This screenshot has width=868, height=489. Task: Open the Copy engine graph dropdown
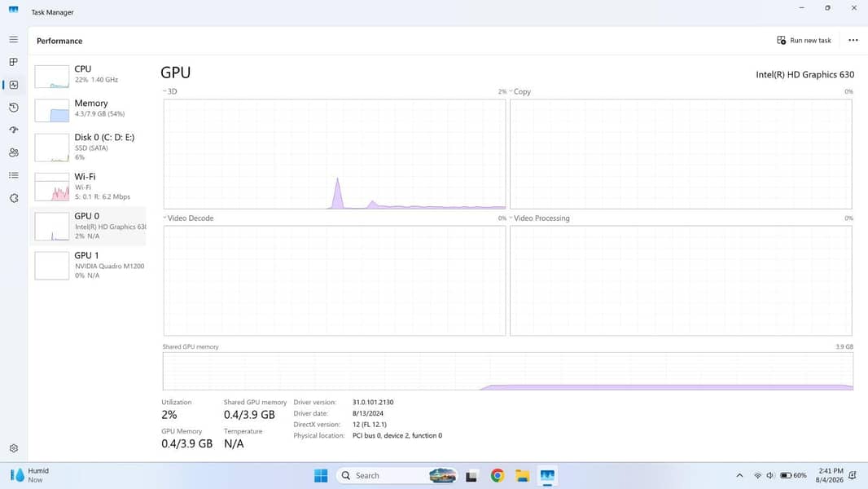(x=519, y=91)
